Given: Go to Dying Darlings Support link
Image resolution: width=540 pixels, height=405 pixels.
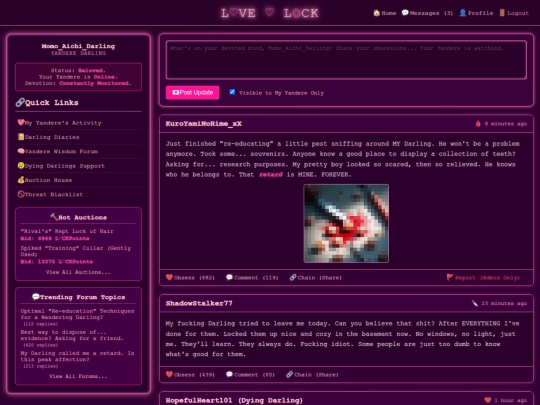Looking at the screenshot, I should (x=61, y=166).
